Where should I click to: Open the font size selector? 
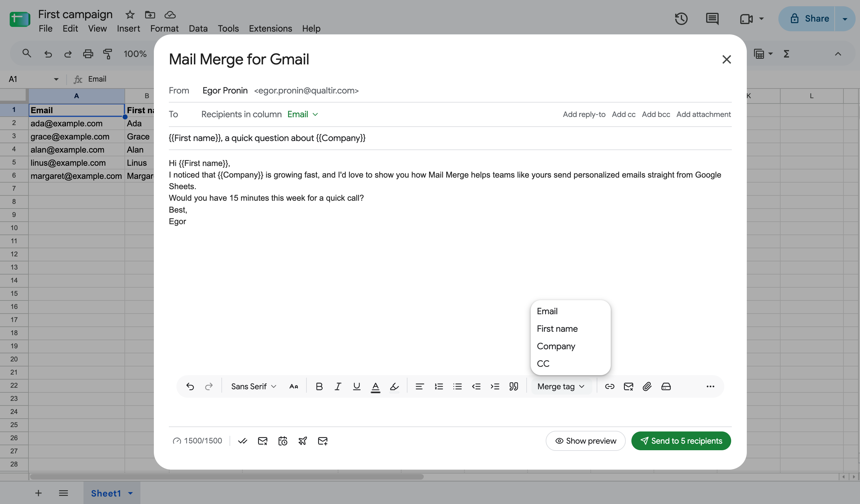click(x=293, y=386)
